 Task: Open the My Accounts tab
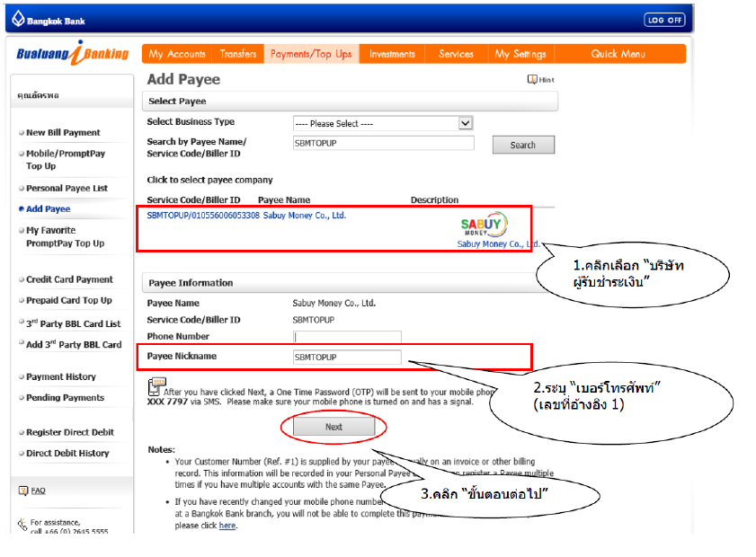tap(177, 54)
